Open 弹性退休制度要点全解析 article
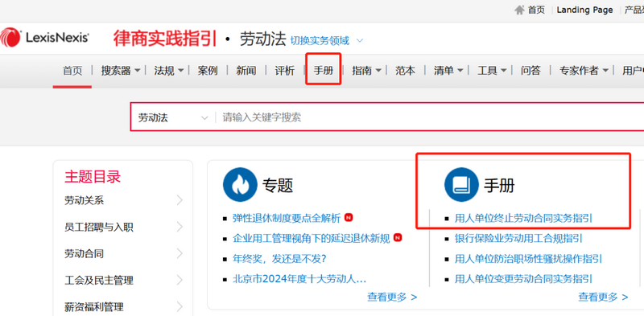This screenshot has height=316, width=644. click(287, 218)
